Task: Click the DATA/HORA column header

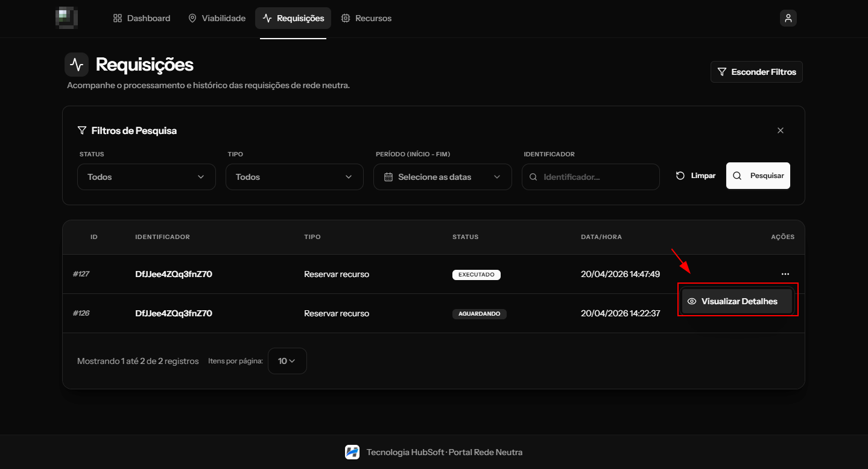Action: tap(601, 237)
